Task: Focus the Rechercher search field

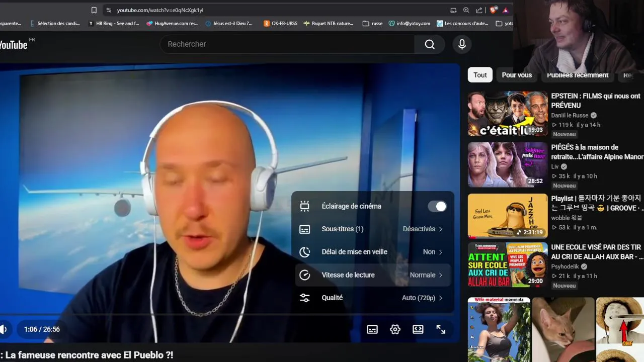Action: pyautogui.click(x=287, y=44)
